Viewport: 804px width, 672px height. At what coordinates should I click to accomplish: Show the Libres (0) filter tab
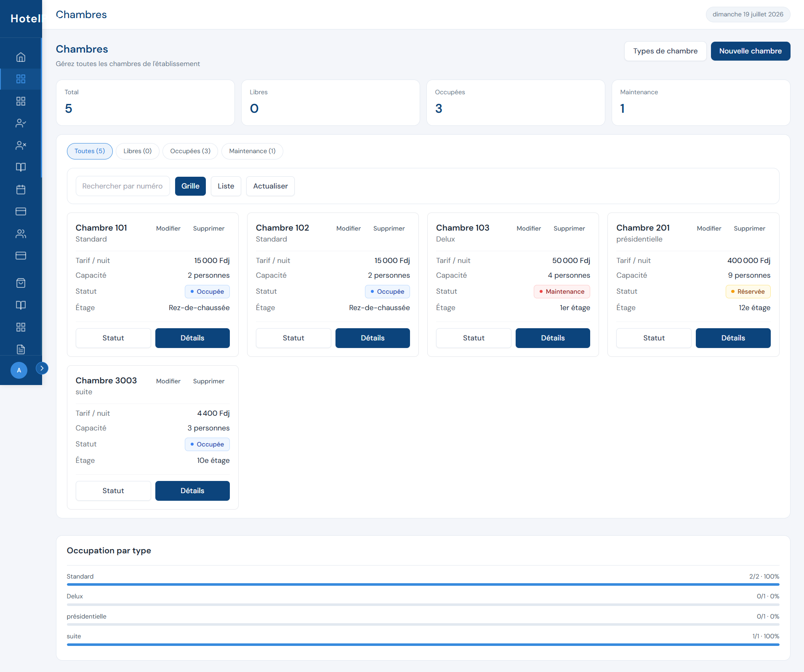coord(138,151)
